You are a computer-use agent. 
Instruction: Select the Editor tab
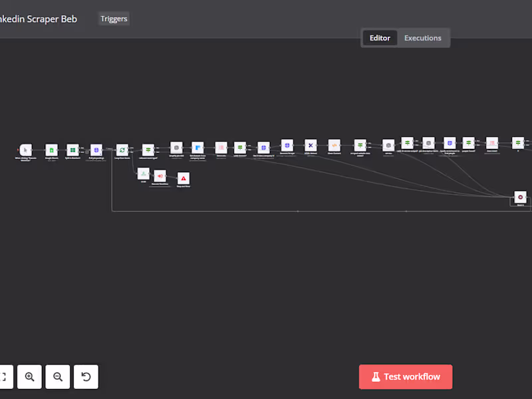click(380, 38)
